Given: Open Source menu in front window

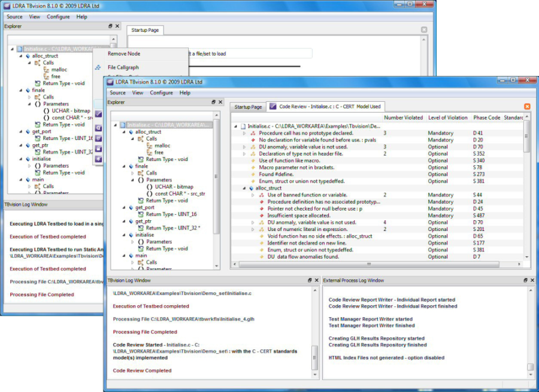Looking at the screenshot, I should pyautogui.click(x=117, y=93).
